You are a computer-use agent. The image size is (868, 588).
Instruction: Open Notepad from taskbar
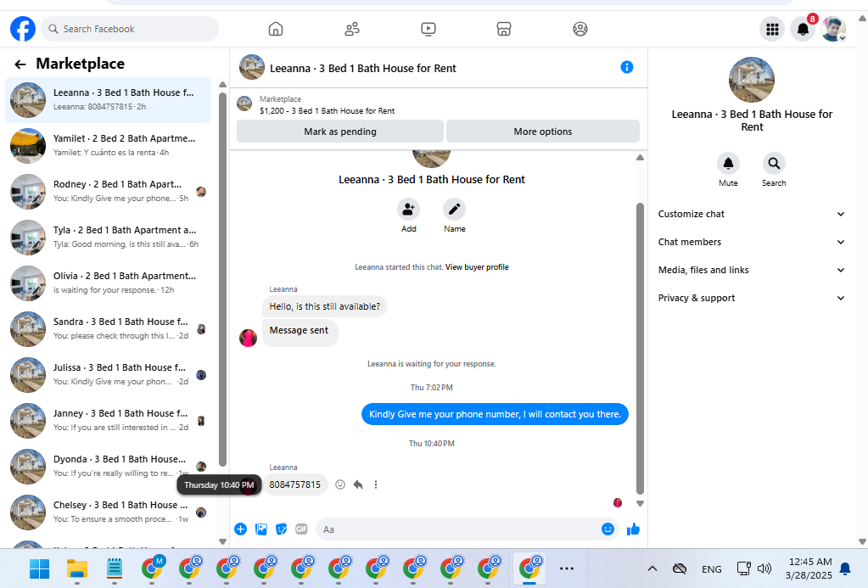tap(114, 568)
